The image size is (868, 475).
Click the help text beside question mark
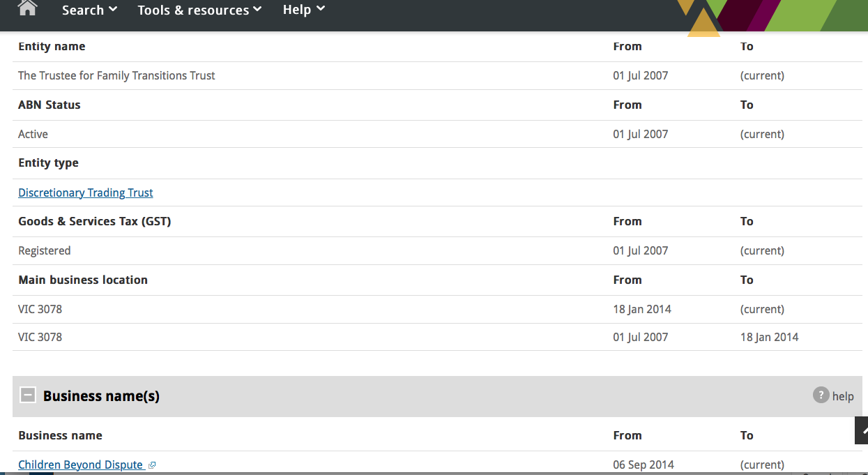[843, 396]
